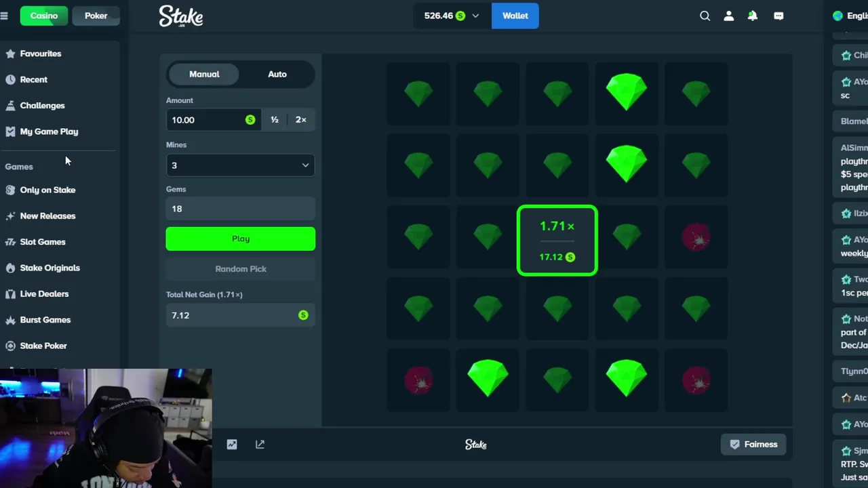Click the Stake Originals flame icon

click(10, 268)
